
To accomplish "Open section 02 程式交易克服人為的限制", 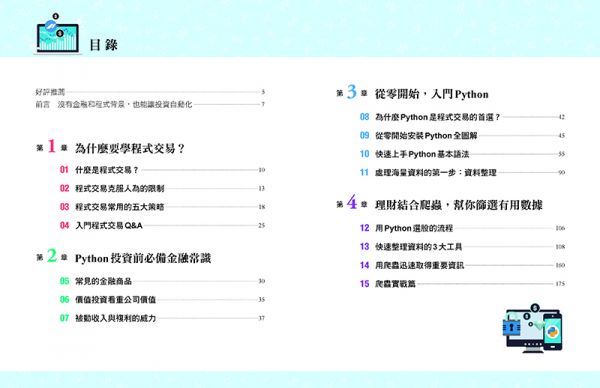I will pos(162,188).
